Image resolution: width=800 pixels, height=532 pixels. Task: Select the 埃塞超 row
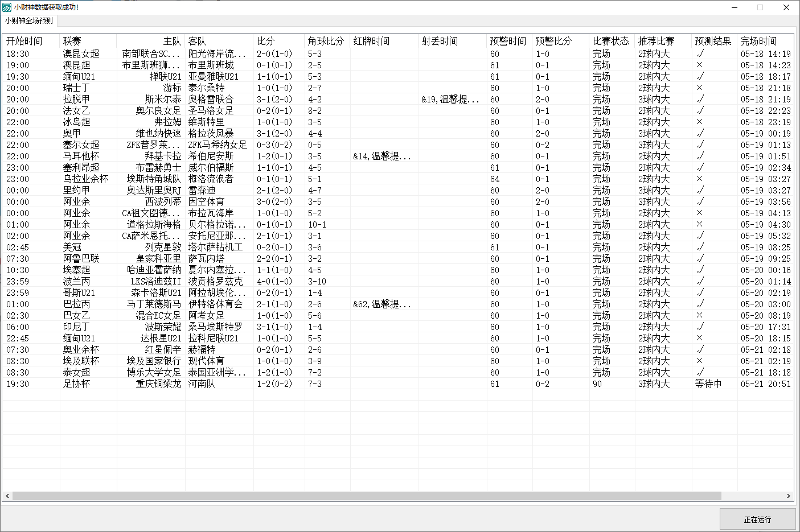398,270
